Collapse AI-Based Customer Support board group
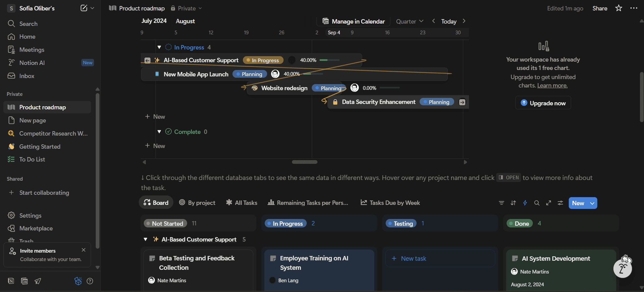The height and width of the screenshot is (292, 644). tap(145, 240)
